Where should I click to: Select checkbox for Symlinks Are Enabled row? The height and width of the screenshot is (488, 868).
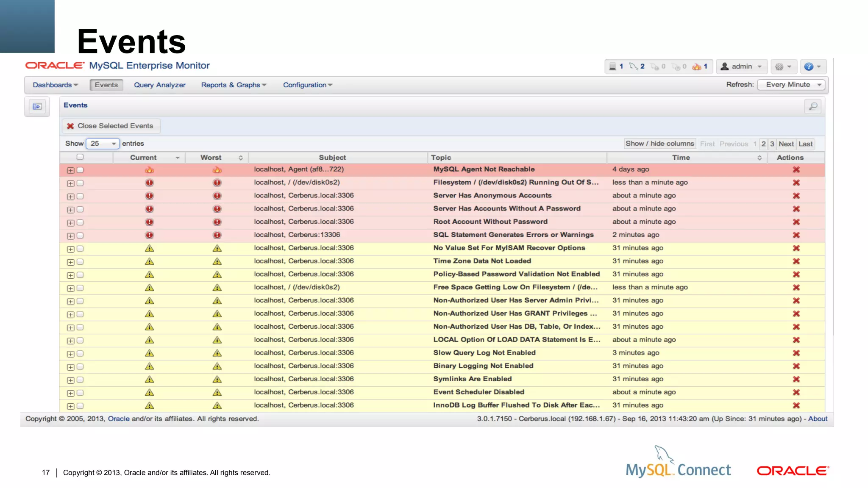(x=80, y=380)
